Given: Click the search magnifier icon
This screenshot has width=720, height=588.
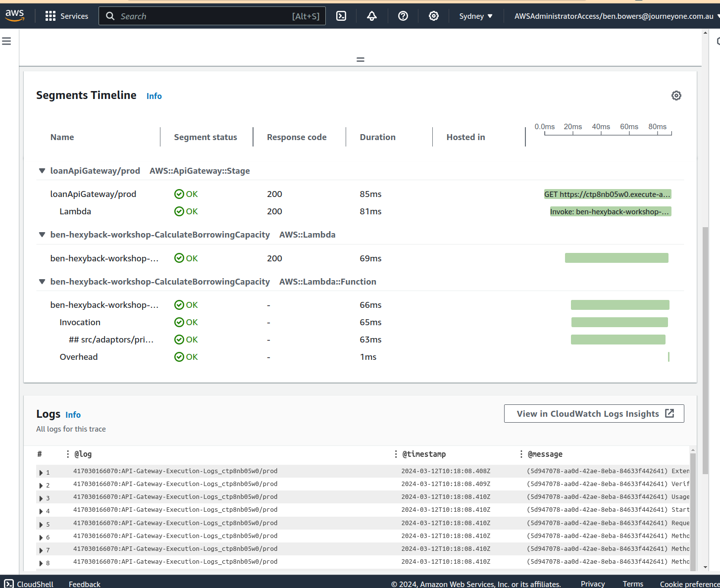Looking at the screenshot, I should click(x=110, y=16).
